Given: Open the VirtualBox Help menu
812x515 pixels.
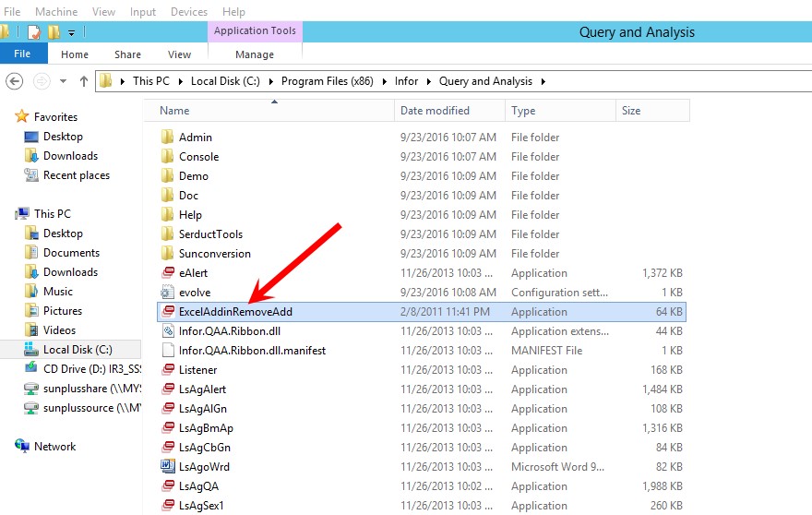Looking at the screenshot, I should 233,11.
